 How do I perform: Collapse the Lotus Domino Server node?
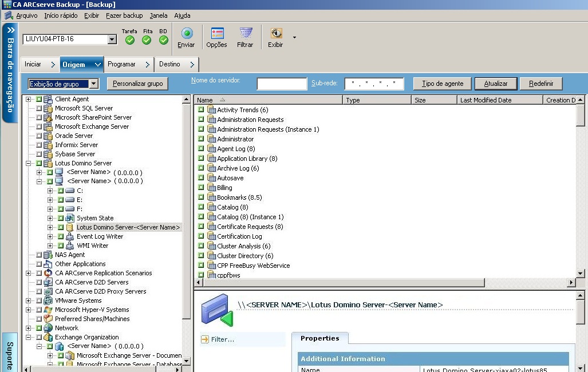tap(28, 163)
